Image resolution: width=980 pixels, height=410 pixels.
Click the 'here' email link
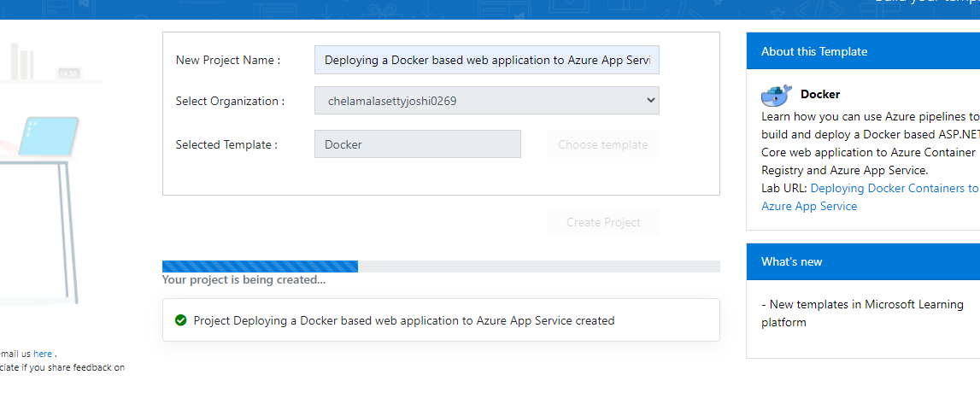[x=43, y=354]
